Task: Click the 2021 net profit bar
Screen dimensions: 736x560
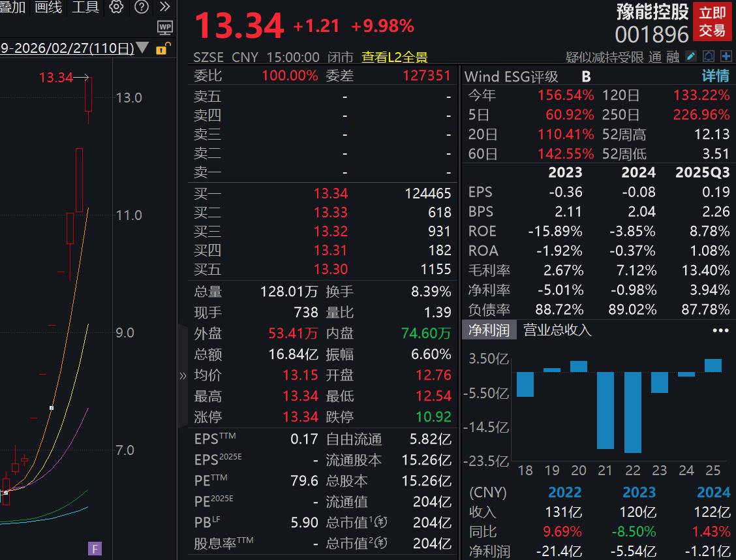Action: tap(606, 411)
